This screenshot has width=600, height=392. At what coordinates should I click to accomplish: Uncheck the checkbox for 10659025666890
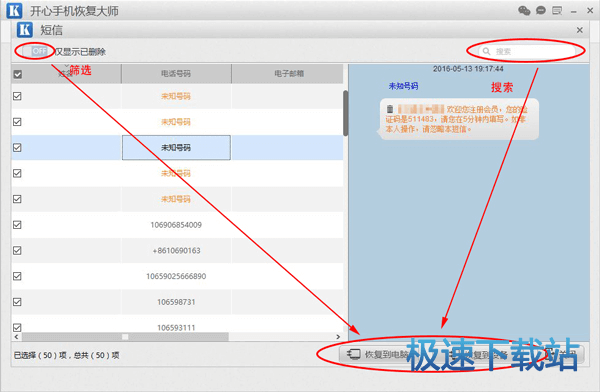point(17,276)
